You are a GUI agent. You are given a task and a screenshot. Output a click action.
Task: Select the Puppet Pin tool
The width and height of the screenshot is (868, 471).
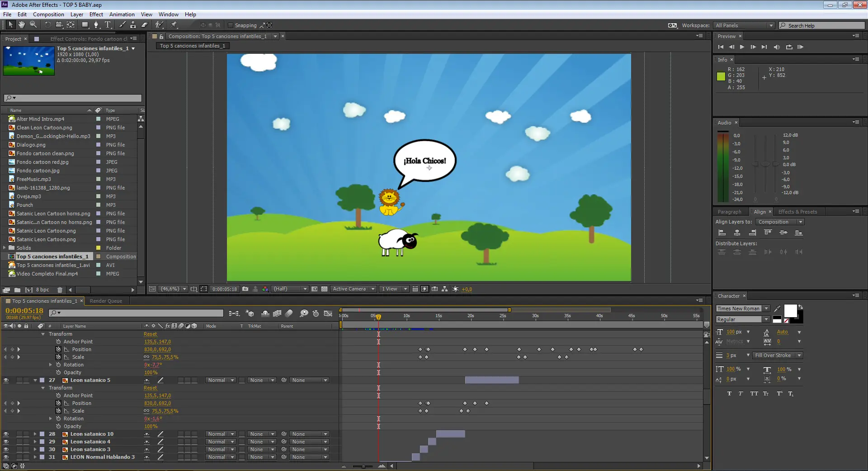tap(174, 25)
